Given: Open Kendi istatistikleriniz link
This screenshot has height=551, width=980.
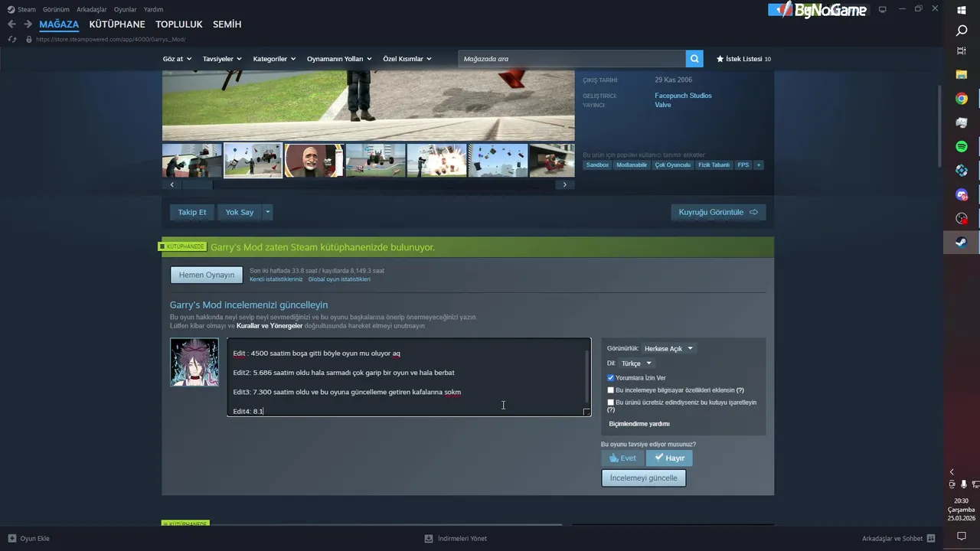Looking at the screenshot, I should coord(276,279).
